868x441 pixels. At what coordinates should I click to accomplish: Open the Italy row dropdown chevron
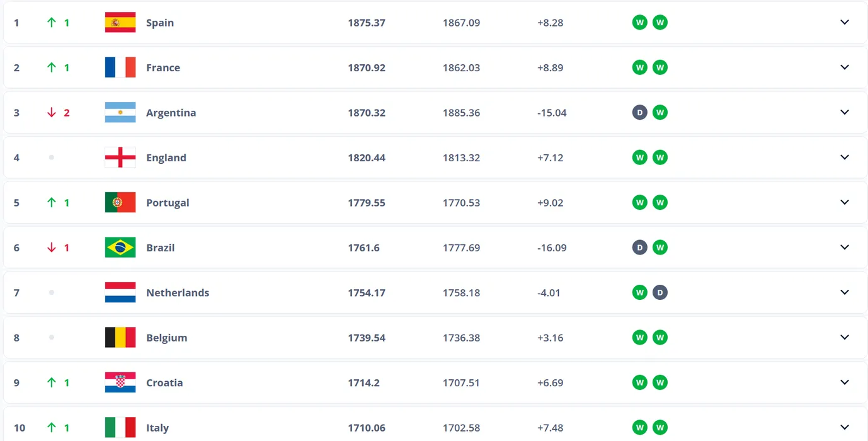845,428
